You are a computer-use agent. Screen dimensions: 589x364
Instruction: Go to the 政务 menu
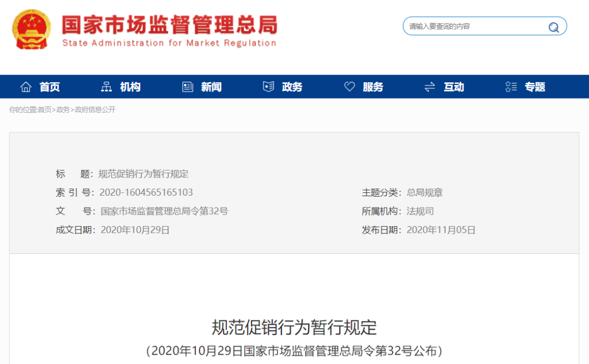point(292,87)
